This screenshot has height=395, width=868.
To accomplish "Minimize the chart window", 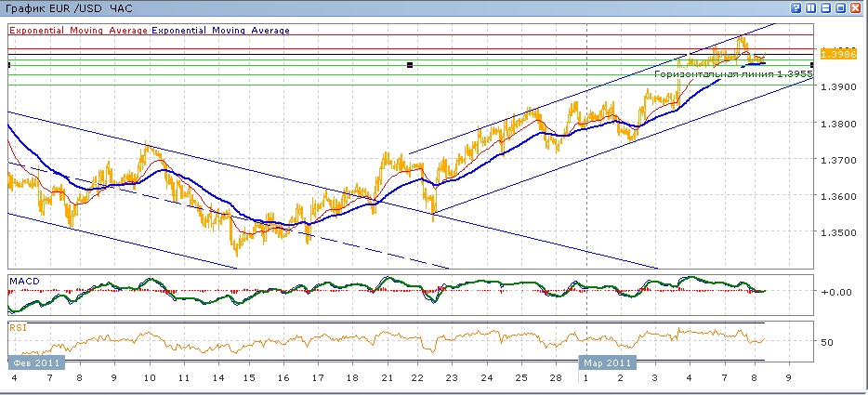I will pyautogui.click(x=826, y=7).
